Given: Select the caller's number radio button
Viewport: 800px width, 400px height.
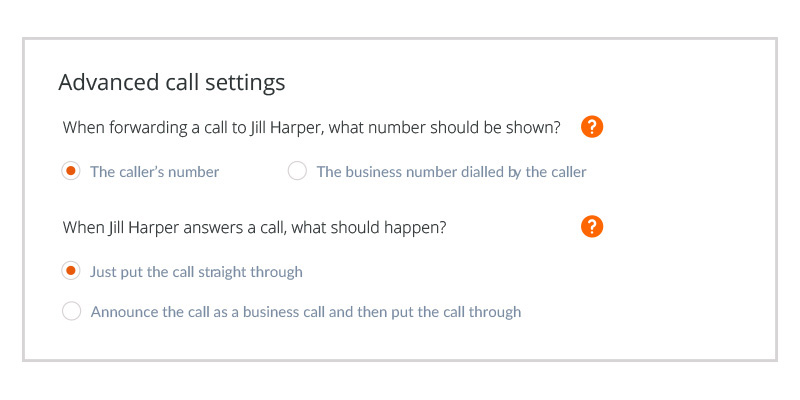Looking at the screenshot, I should [71, 171].
